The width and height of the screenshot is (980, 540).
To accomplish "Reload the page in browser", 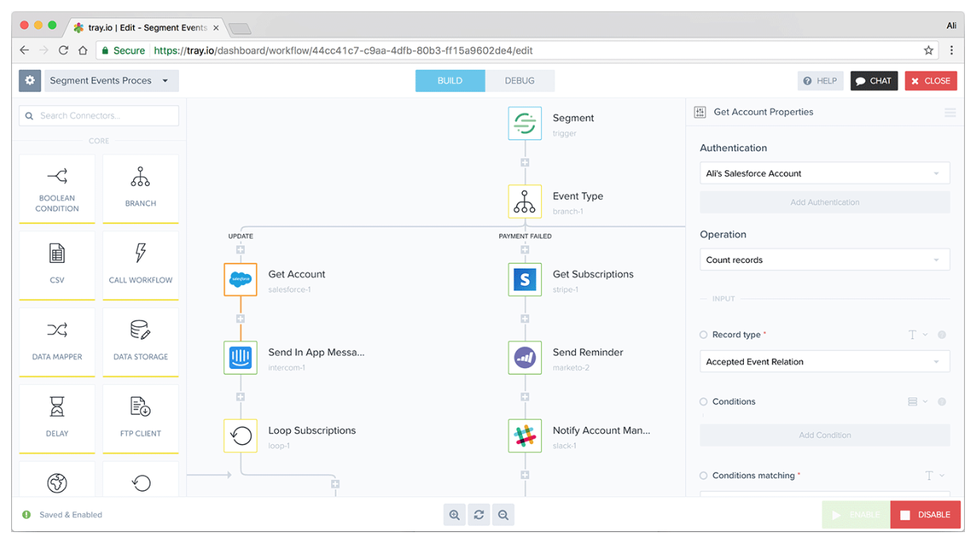I will coord(63,51).
